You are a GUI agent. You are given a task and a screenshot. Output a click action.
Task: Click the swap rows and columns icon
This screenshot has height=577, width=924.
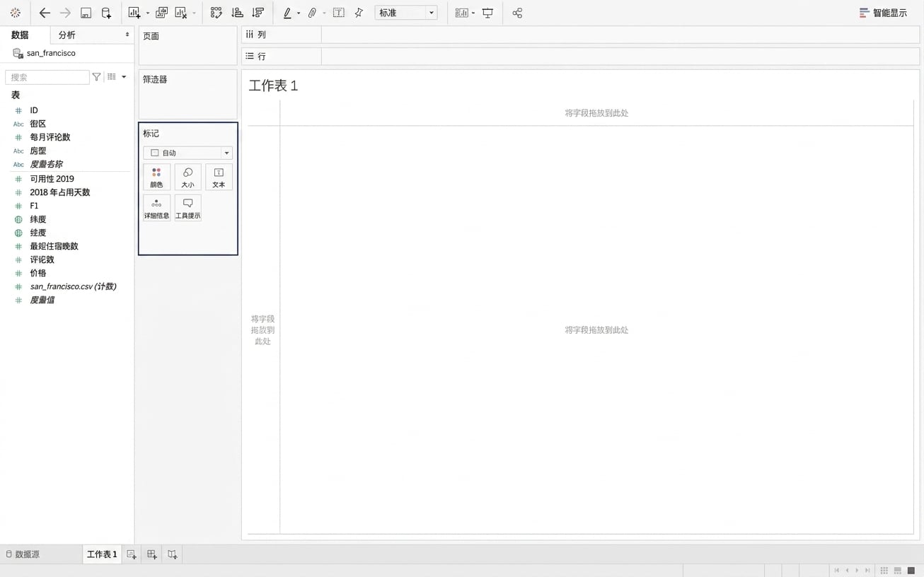(216, 13)
